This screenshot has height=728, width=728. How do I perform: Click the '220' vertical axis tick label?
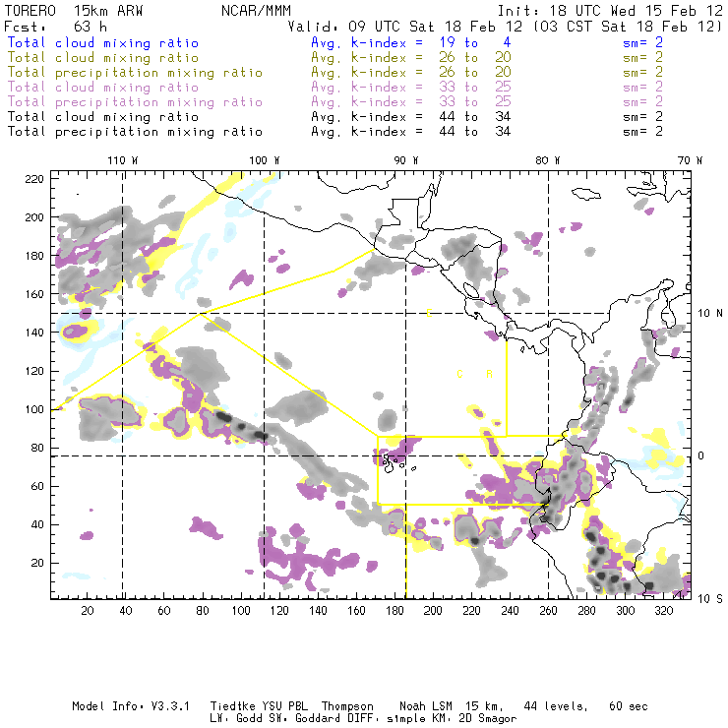coord(34,179)
